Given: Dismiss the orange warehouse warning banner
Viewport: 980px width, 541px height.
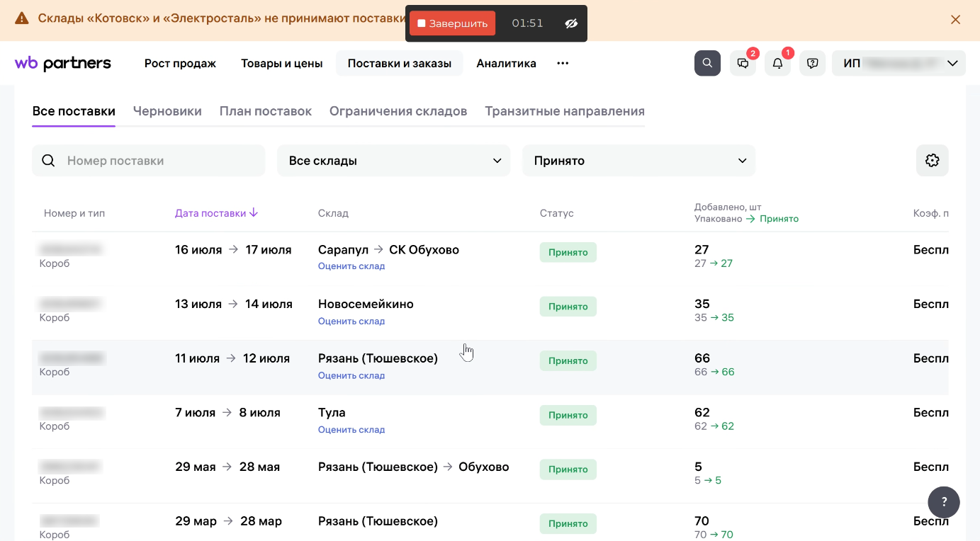Looking at the screenshot, I should coord(955,20).
